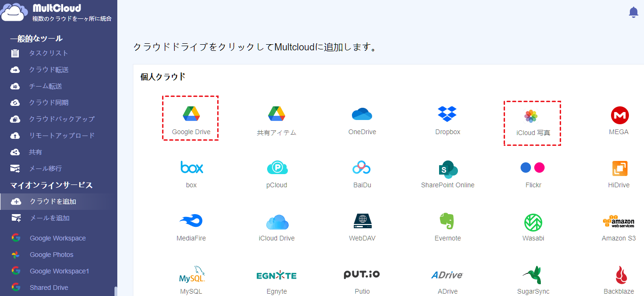The image size is (644, 296).
Task: Click the sidebar scrollbar
Action: 115,291
